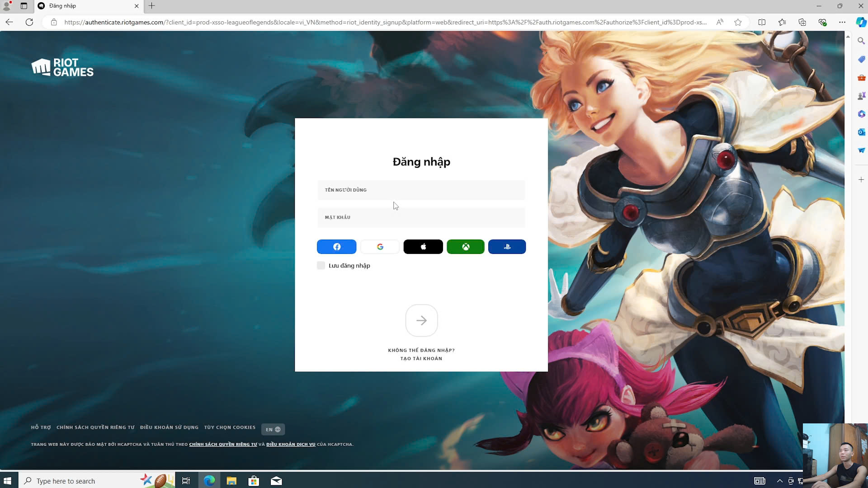Sign in with the PlayStation button

507,247
